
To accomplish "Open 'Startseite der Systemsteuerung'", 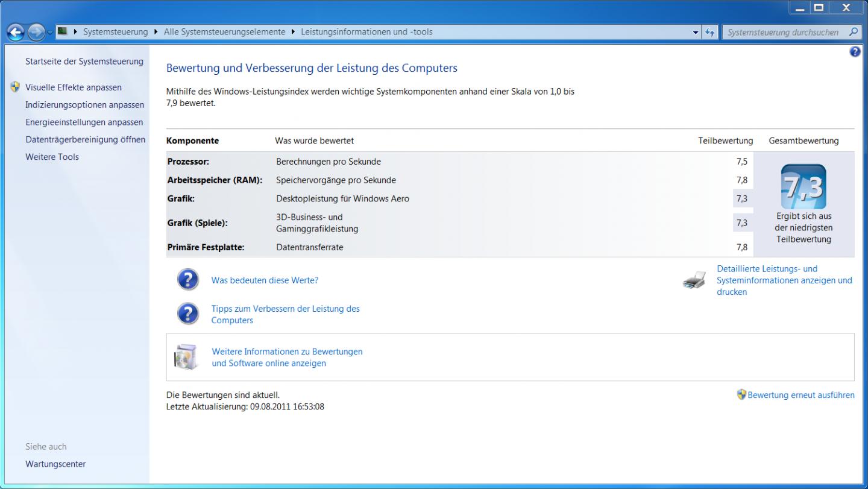I will pyautogui.click(x=84, y=62).
